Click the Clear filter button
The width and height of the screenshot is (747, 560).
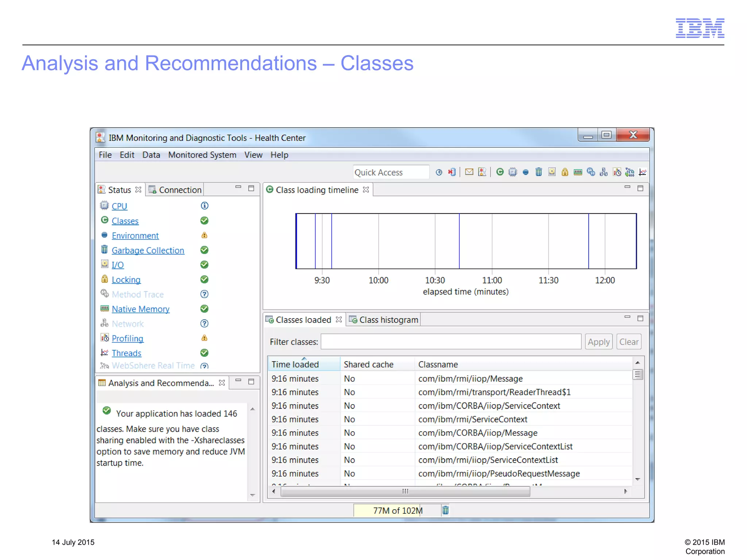coord(629,342)
